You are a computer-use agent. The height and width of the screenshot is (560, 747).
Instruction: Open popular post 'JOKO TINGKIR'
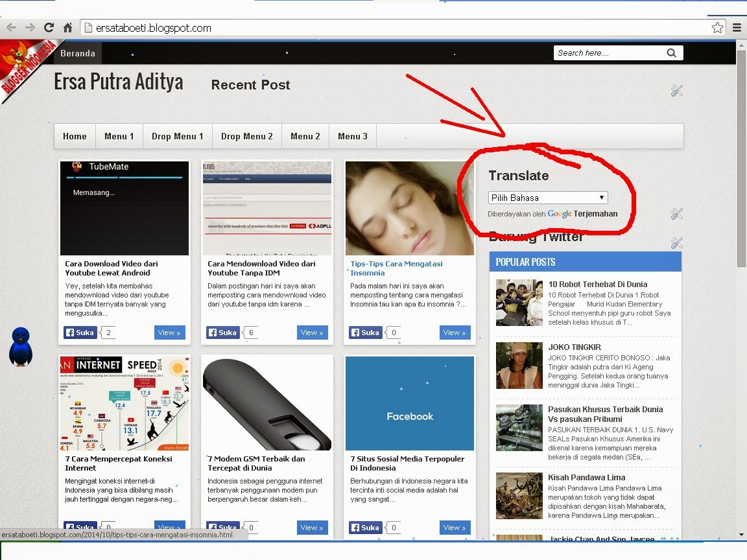point(575,347)
